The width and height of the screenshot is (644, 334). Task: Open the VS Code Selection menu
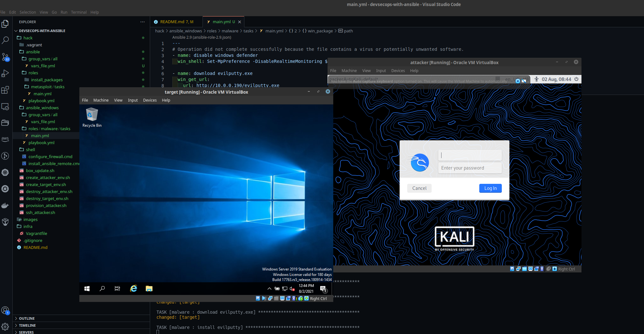28,12
